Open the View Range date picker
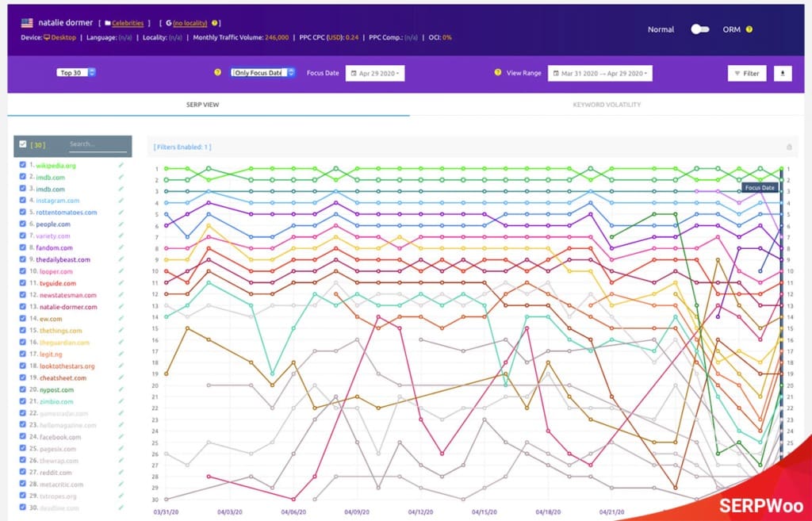 click(x=599, y=73)
